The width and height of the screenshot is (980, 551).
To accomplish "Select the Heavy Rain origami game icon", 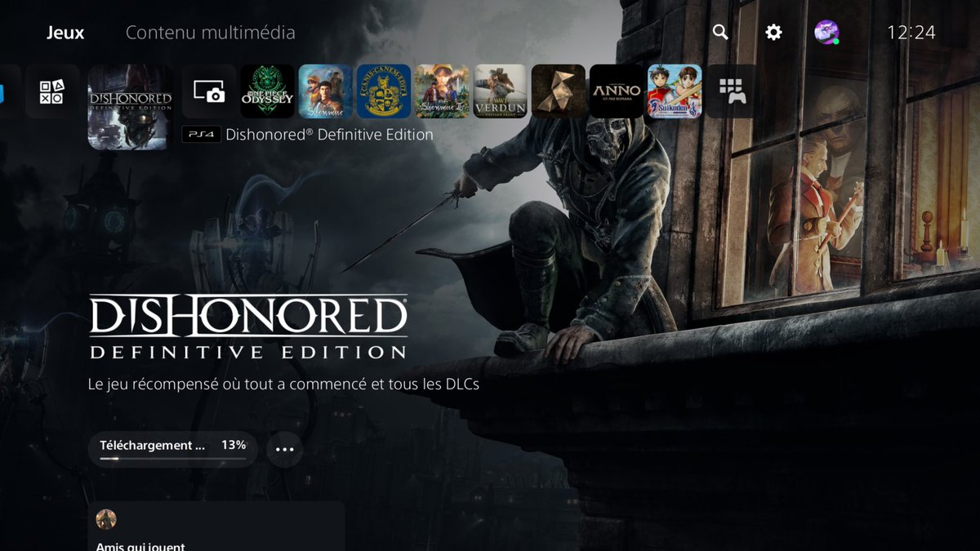I will [x=558, y=91].
